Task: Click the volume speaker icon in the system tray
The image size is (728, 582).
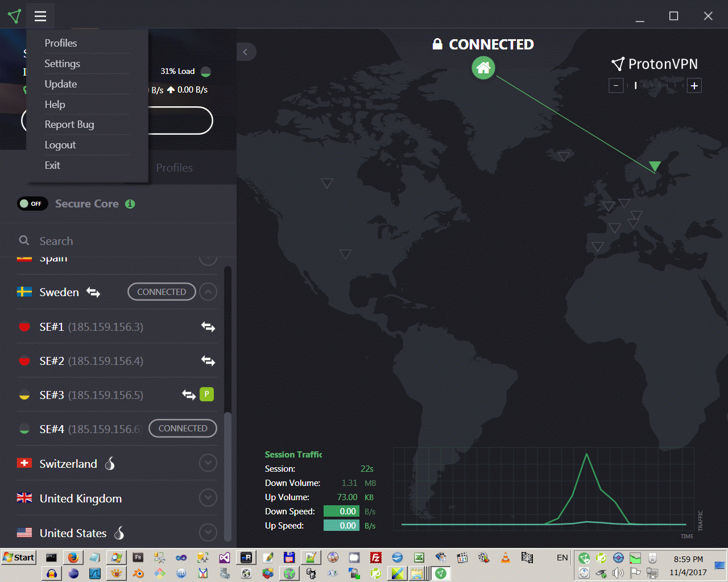Action: point(618,573)
